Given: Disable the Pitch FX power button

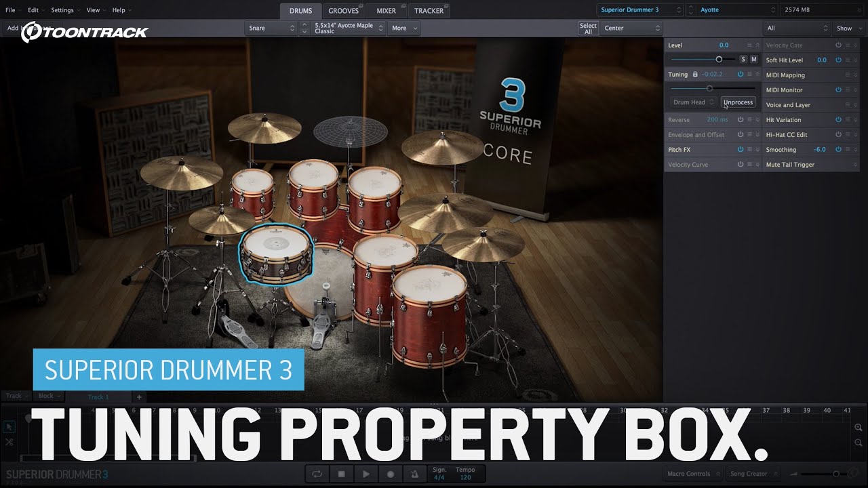Looking at the screenshot, I should (x=741, y=150).
